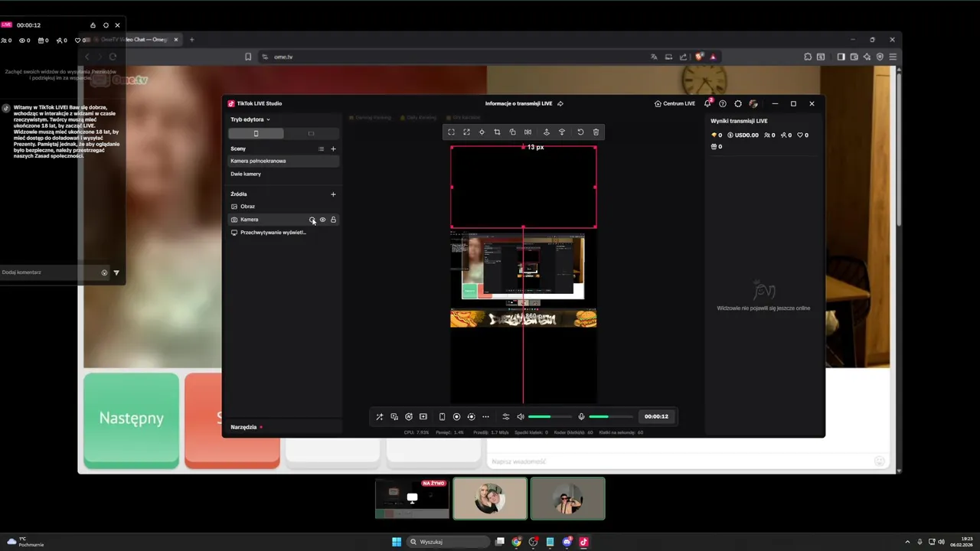This screenshot has height=551, width=980.
Task: Open the magic wand effects tool
Action: coord(379,416)
